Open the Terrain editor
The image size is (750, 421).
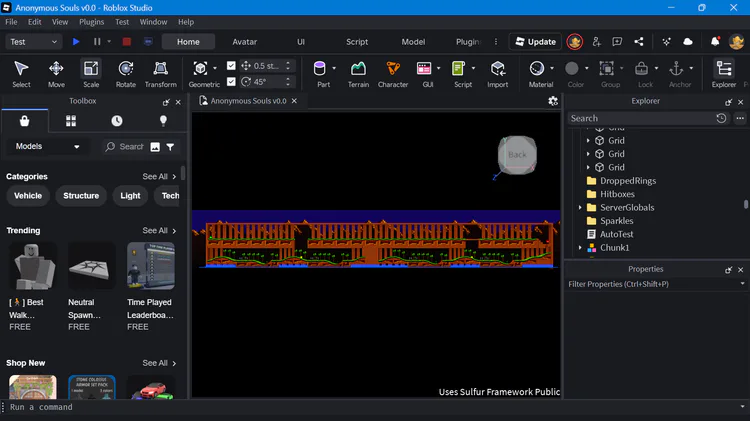358,74
